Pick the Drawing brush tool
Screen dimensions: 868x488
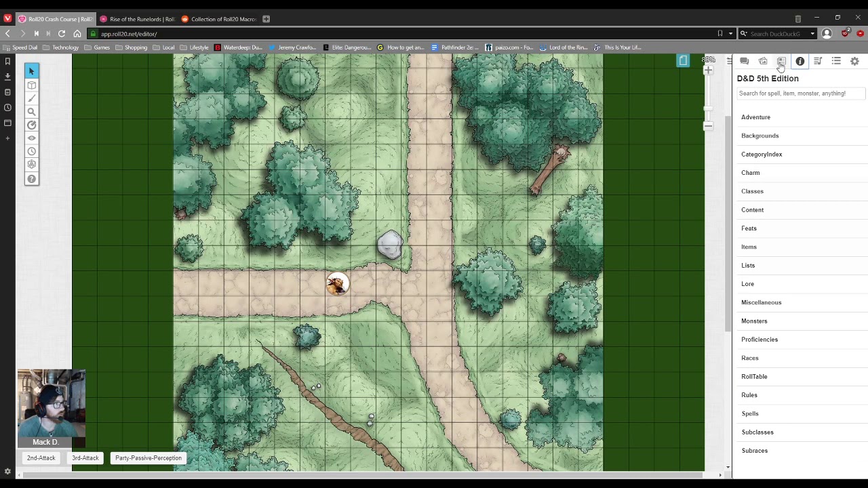(x=31, y=98)
